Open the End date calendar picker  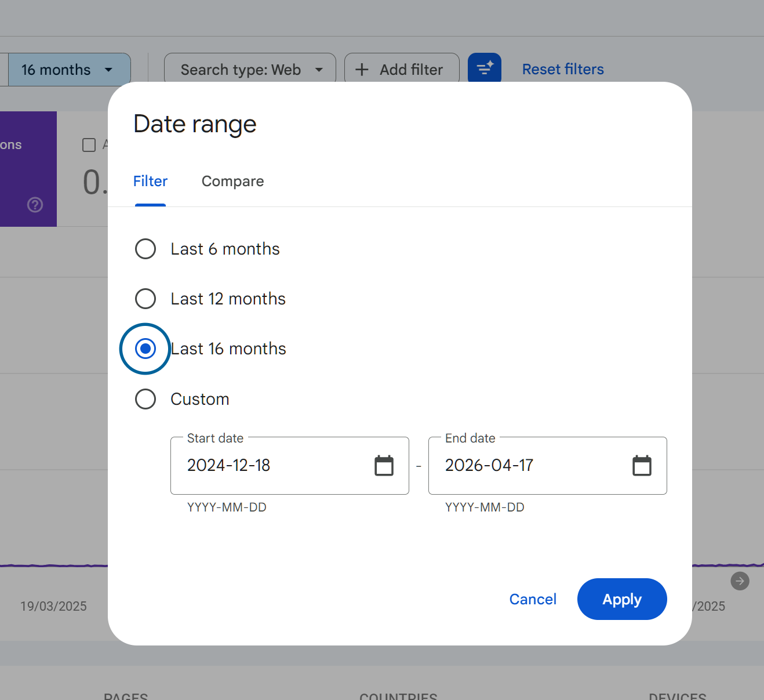tap(642, 466)
